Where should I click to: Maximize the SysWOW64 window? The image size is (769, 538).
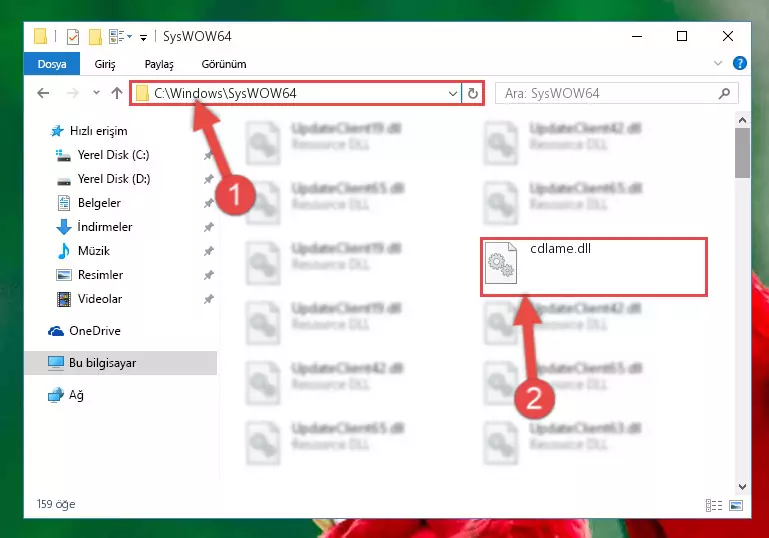click(682, 36)
